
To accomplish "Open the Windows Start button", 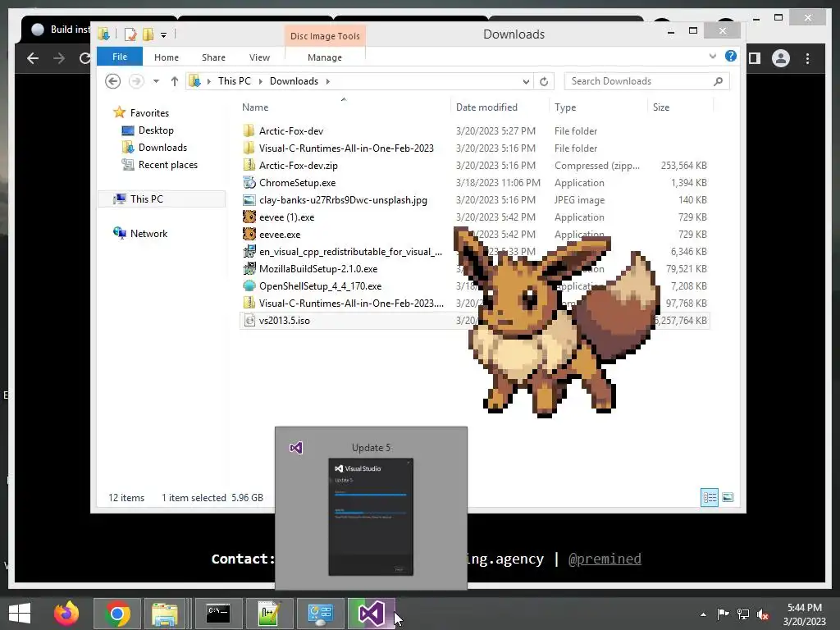I will [20, 614].
